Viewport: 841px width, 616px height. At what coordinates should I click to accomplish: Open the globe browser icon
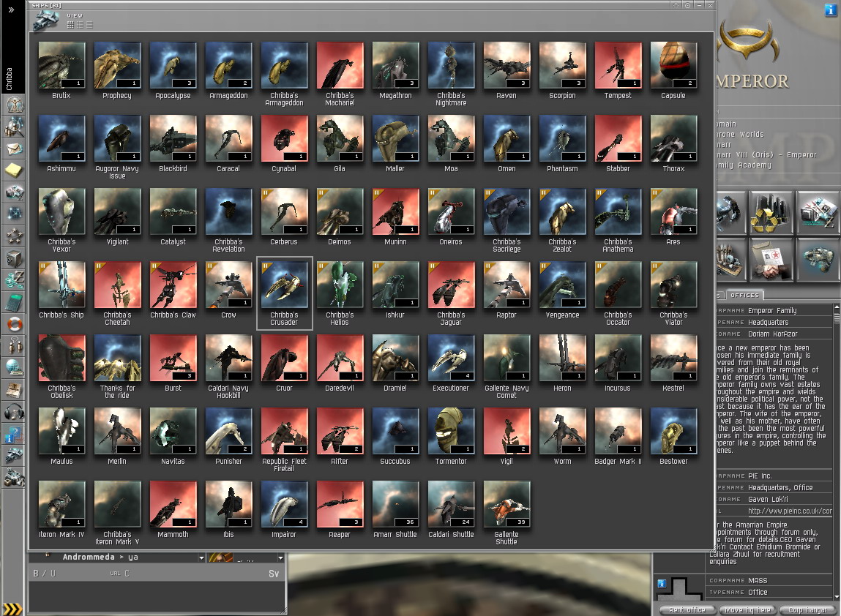(14, 368)
